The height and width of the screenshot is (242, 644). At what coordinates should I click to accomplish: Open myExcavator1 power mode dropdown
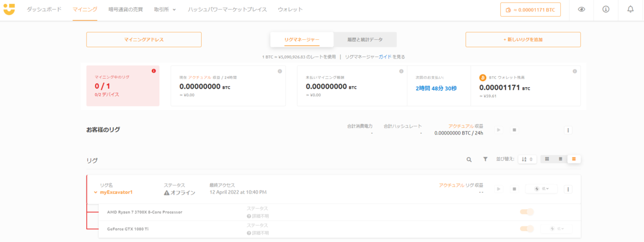pos(541,189)
